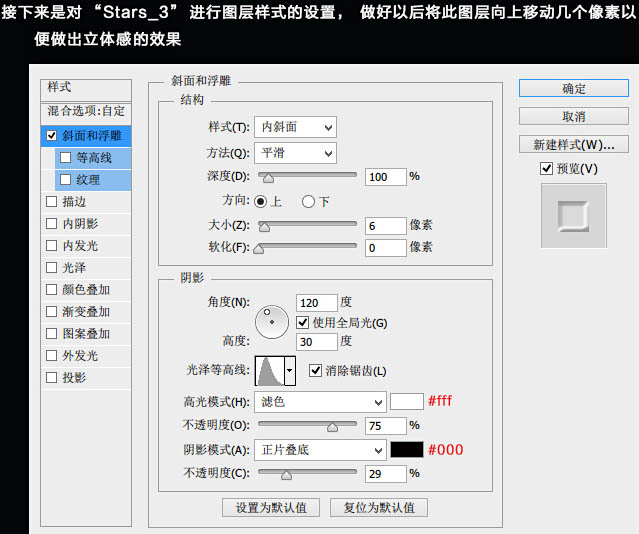Tick the 内阴影 checkbox
The height and width of the screenshot is (534, 639).
coord(51,223)
